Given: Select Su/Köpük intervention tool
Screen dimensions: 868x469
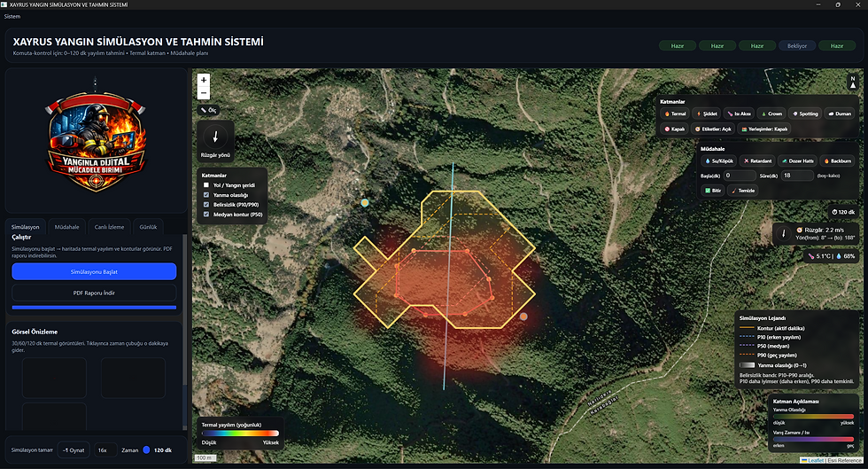Looking at the screenshot, I should [719, 160].
